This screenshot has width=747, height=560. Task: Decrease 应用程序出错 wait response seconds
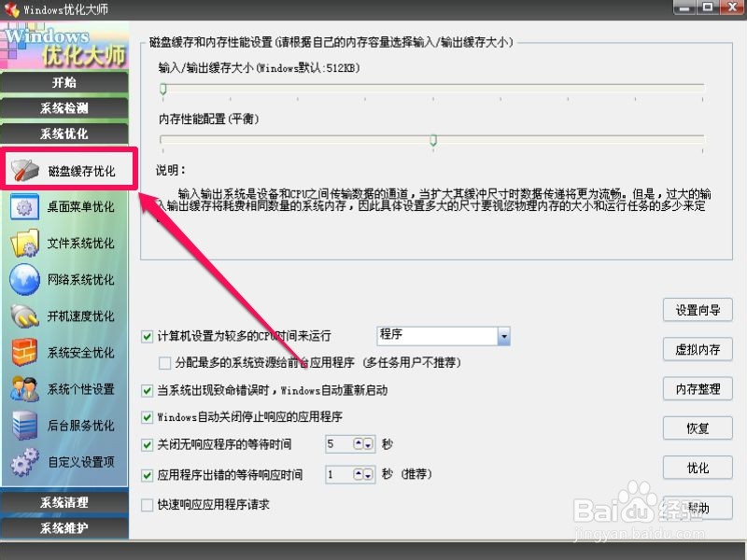click(x=368, y=474)
